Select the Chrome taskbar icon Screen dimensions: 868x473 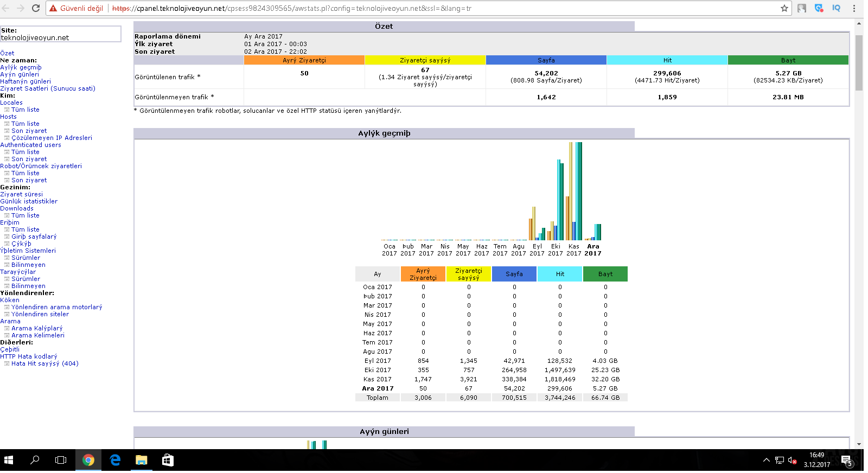(x=88, y=460)
